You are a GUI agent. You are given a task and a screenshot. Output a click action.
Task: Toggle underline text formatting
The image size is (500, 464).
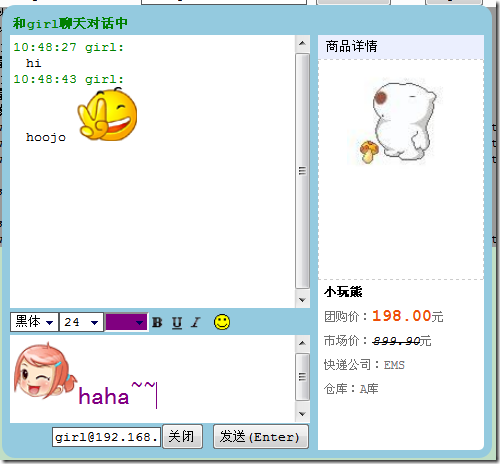click(x=177, y=323)
